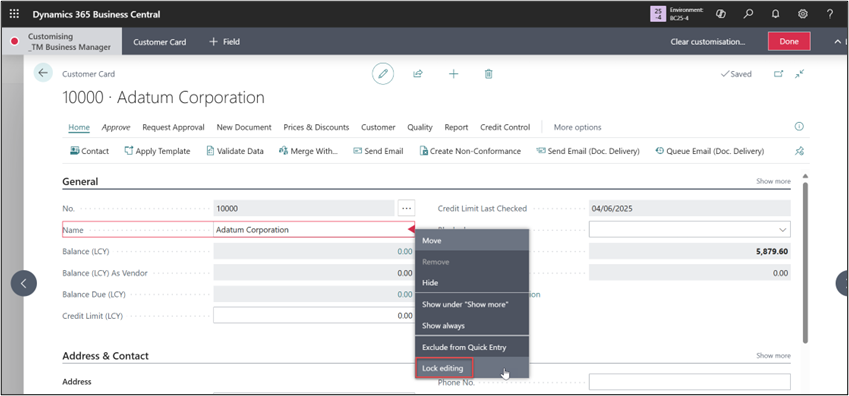Choose Hide in context menu
849x396 pixels.
click(472, 283)
